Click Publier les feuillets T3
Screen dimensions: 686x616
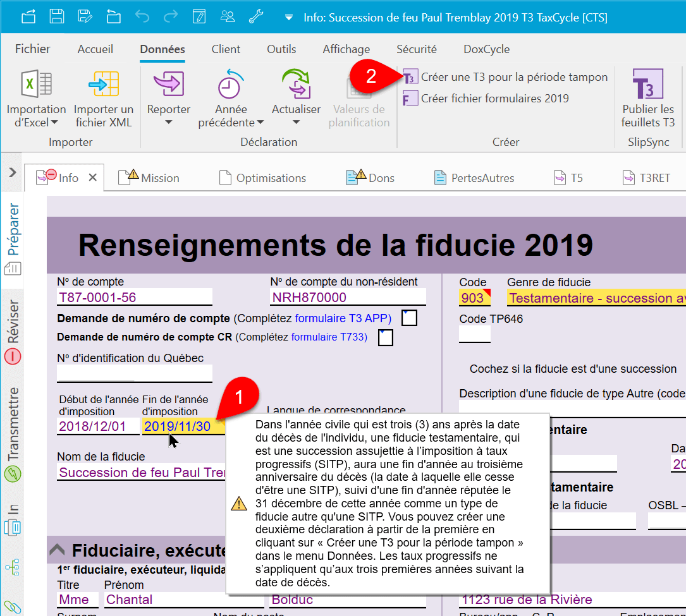point(648,99)
